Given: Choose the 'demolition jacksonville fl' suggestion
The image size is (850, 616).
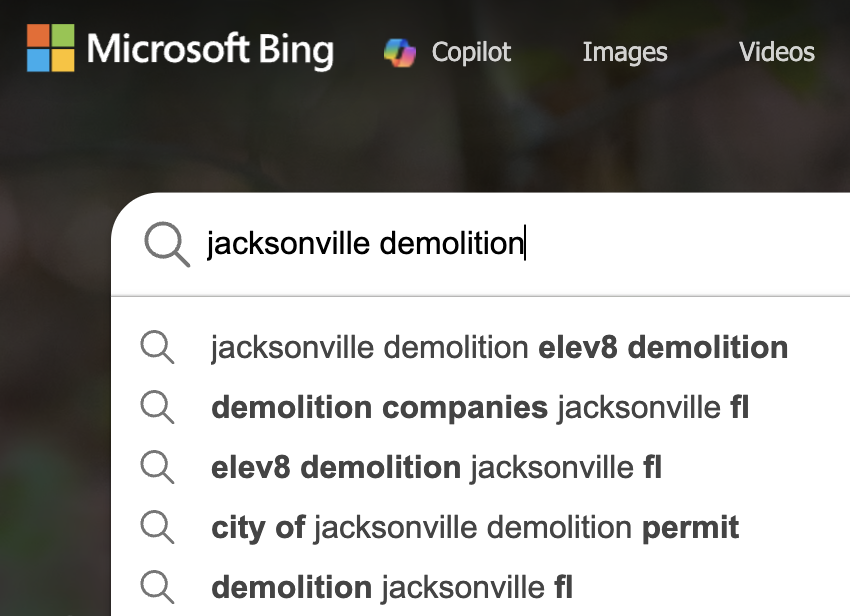Looking at the screenshot, I should pos(392,587).
